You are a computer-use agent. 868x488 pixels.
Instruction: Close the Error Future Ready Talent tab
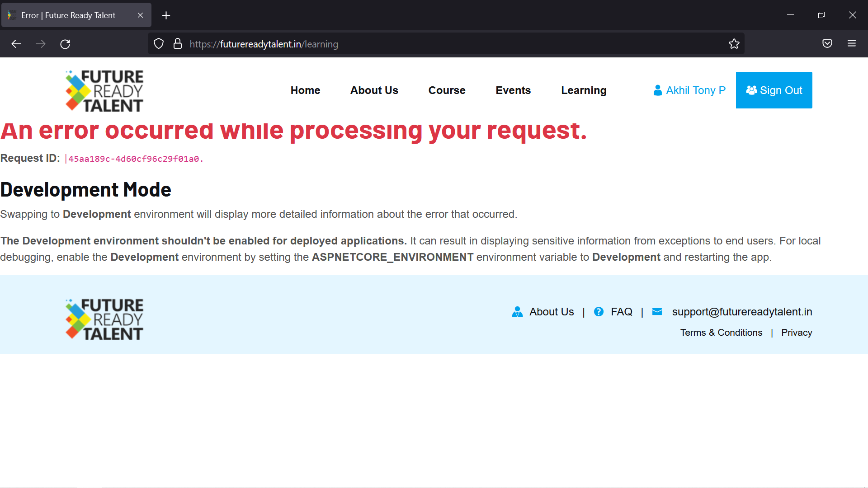pos(141,15)
